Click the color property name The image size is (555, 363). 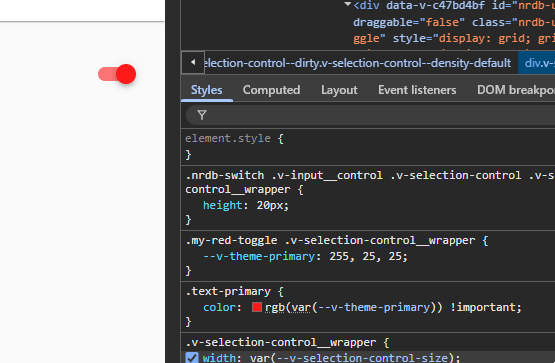[x=219, y=307]
